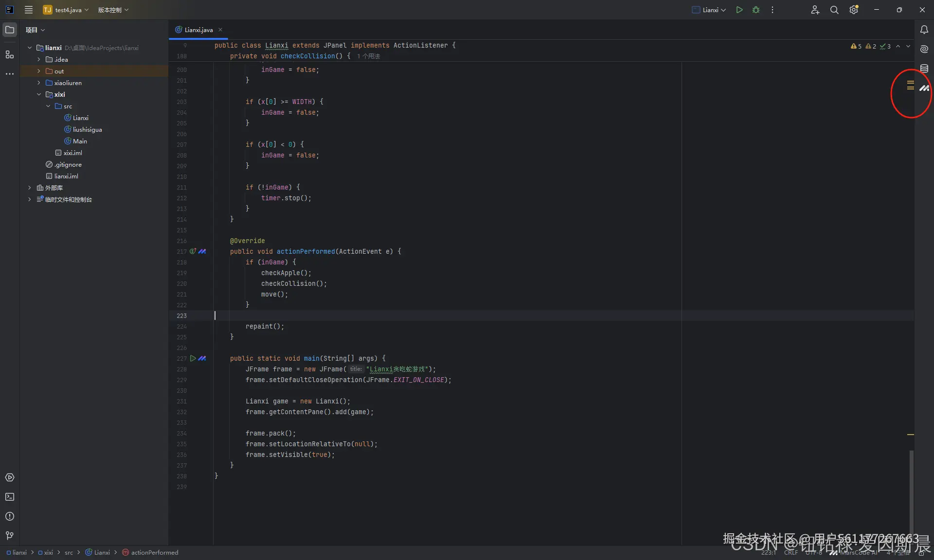
Task: Toggle the Structure tool window icon
Action: tap(10, 54)
